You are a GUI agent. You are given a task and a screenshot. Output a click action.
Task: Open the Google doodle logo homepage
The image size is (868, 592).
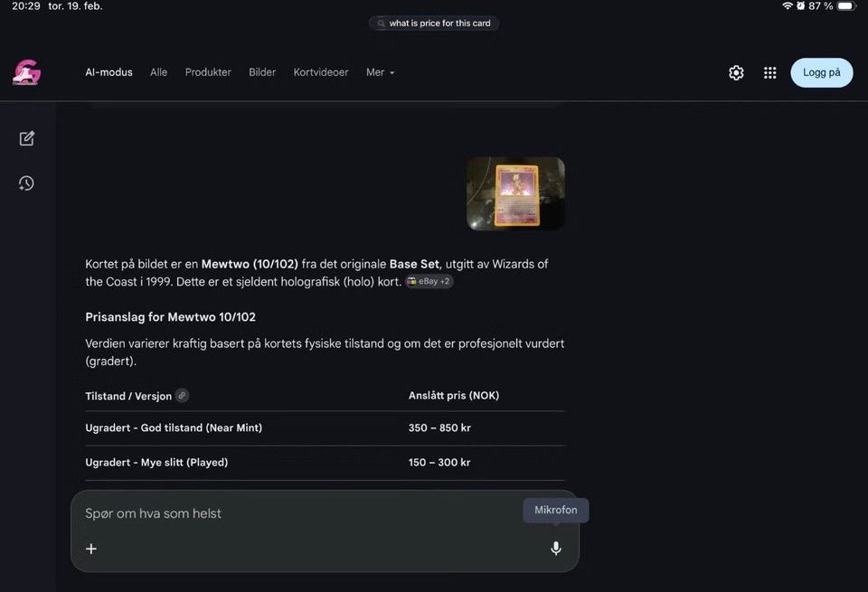pos(26,72)
